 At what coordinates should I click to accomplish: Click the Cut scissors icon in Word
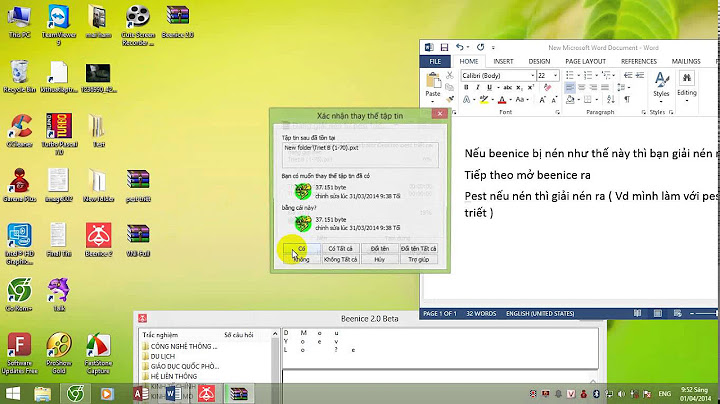point(450,75)
